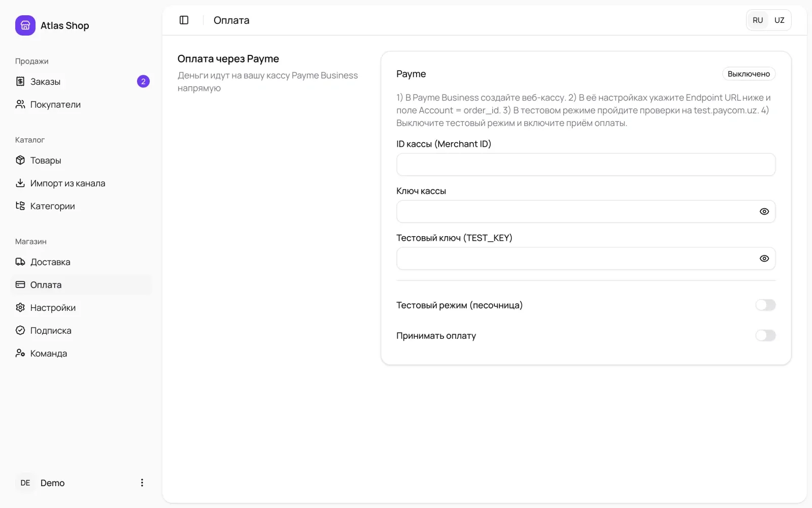812x508 pixels.
Task: Click the Выключено status badge
Action: 749,74
